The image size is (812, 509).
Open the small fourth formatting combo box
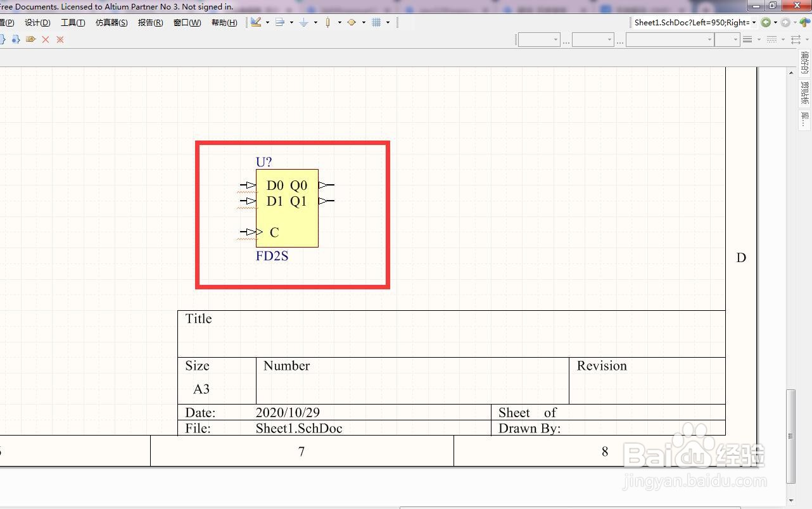(x=727, y=39)
